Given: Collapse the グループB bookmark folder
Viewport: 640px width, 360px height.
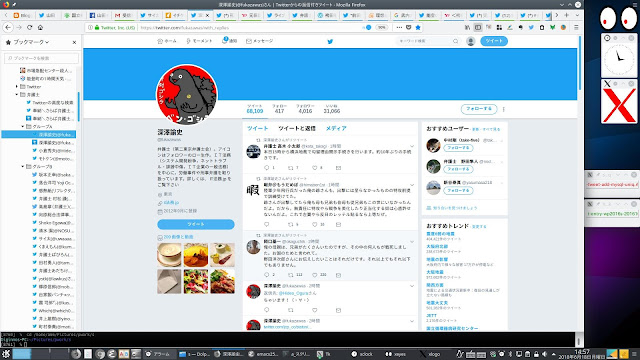Looking at the screenshot, I should click(23, 167).
